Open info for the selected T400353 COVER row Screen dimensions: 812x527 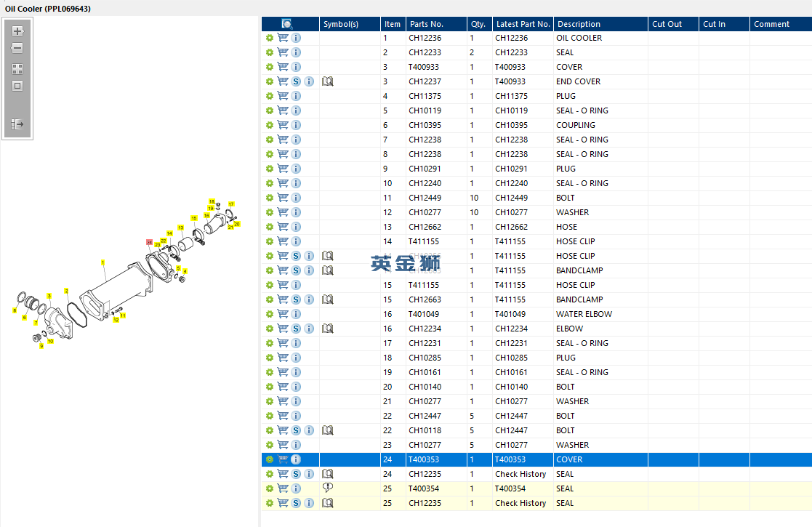coord(296,459)
